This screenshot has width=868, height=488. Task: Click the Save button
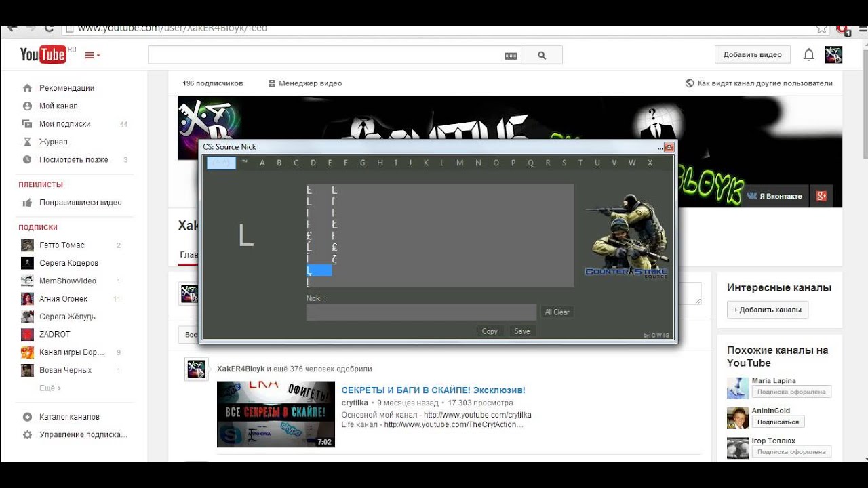[x=522, y=331]
